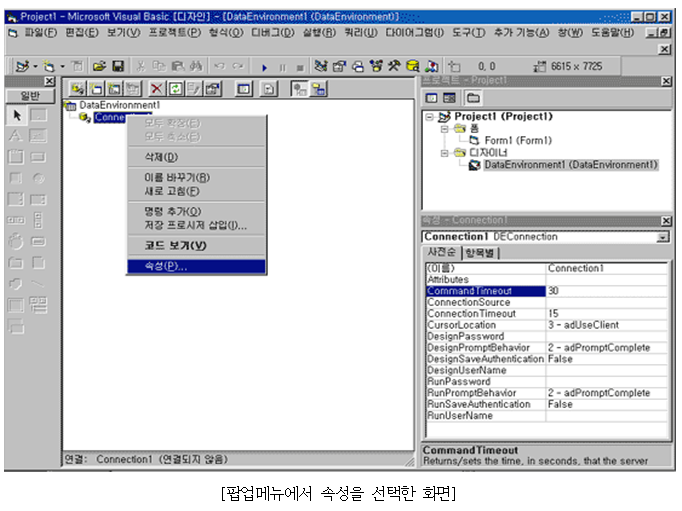Close the Properties - Connection1 panel

click(x=666, y=221)
